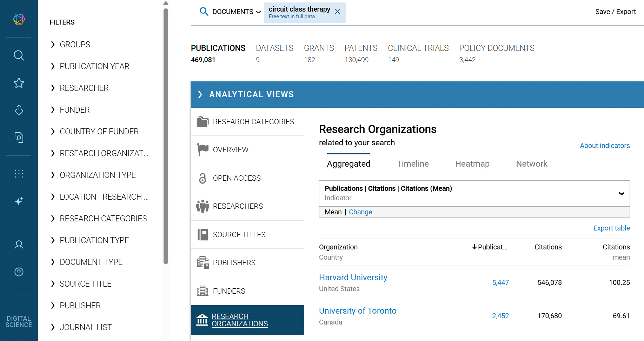This screenshot has width=644, height=341.
Task: Open the user profile icon
Action: coord(19,245)
